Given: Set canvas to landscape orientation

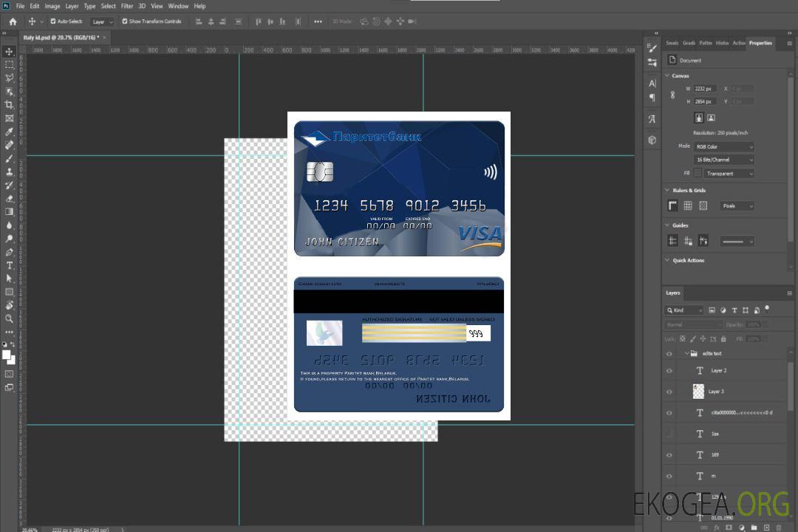Looking at the screenshot, I should tap(711, 118).
